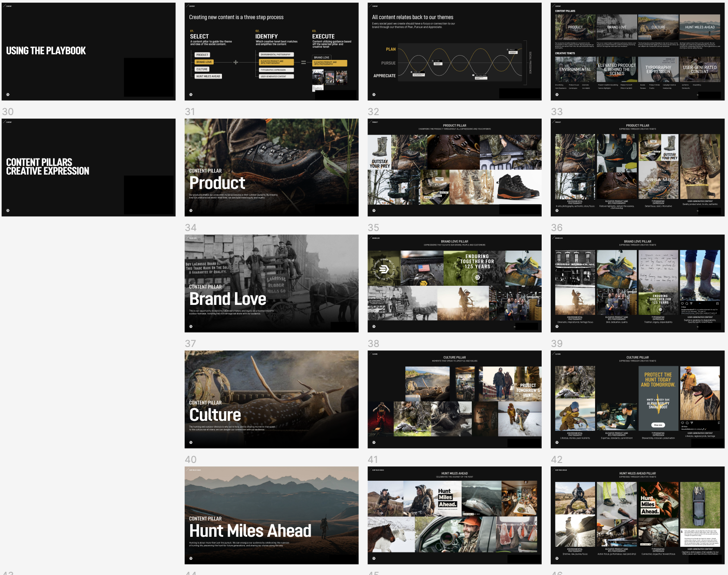The height and width of the screenshot is (575, 728).
Task: Select the Hunt Miles Ahead Pillar 'Expressed through creative tenets' slide
Action: pos(638,516)
